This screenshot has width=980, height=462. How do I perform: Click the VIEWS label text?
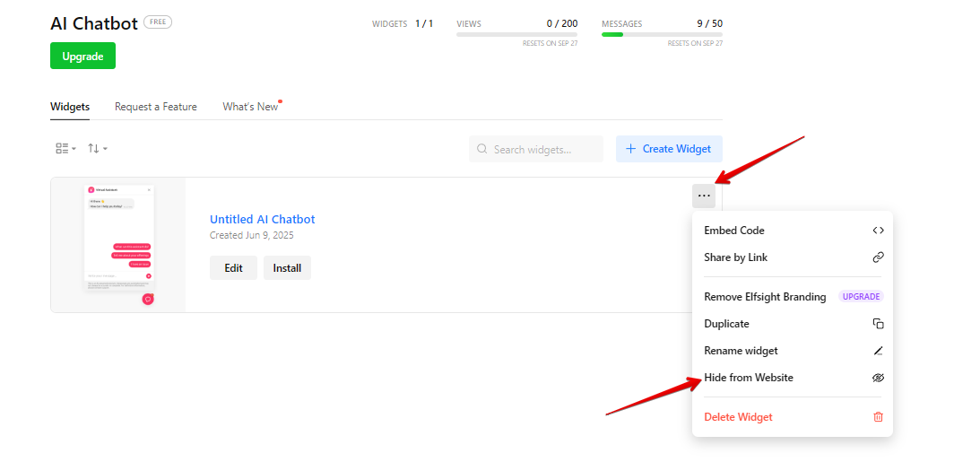(469, 23)
